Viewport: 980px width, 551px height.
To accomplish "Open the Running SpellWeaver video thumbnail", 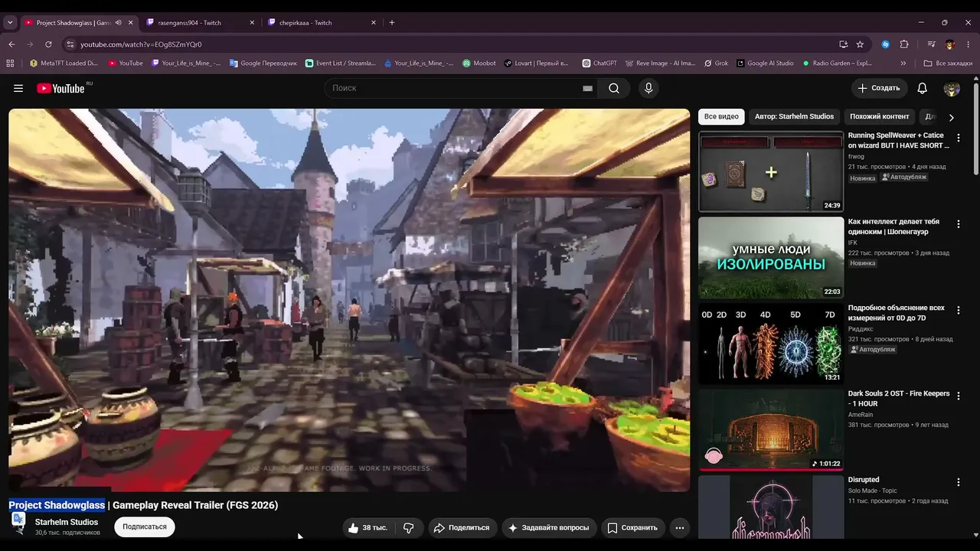I will coord(771,171).
